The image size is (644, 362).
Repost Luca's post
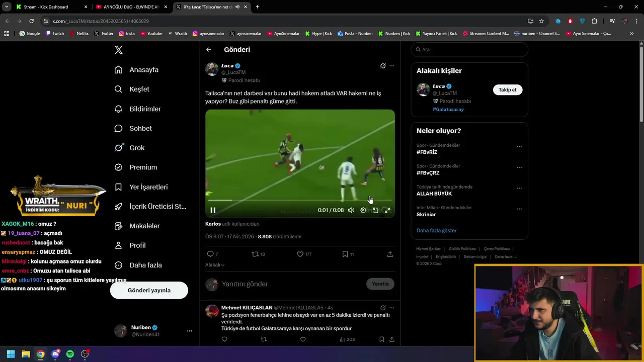click(x=255, y=254)
